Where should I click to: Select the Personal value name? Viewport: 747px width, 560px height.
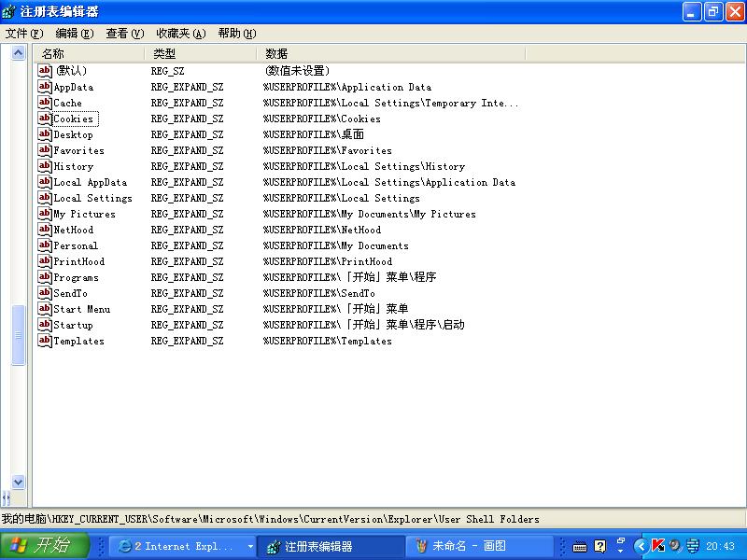tap(76, 245)
